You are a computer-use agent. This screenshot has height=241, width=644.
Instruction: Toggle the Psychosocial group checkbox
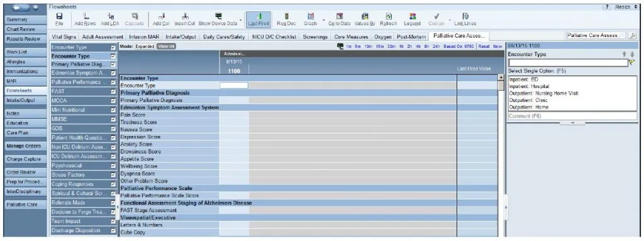[x=113, y=165]
